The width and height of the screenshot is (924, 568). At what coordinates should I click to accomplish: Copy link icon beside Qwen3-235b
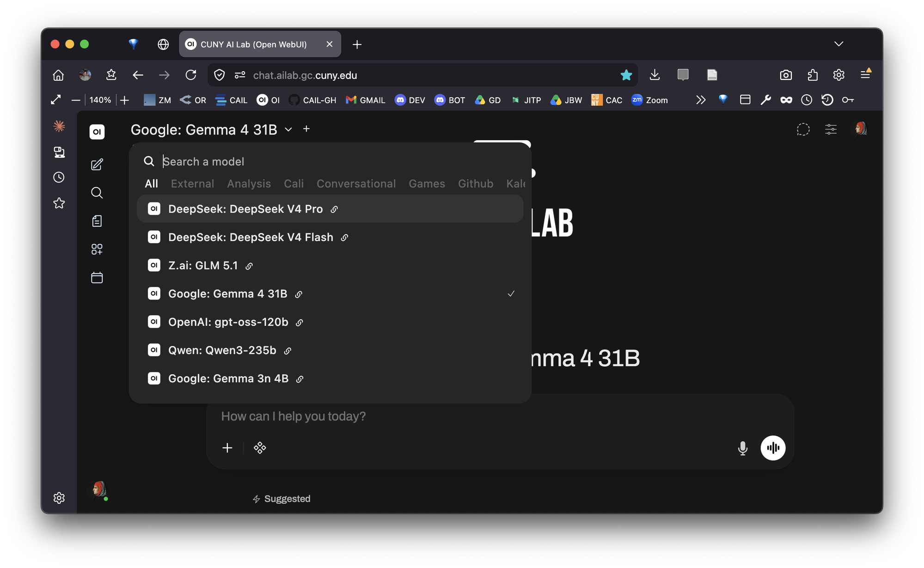click(288, 351)
